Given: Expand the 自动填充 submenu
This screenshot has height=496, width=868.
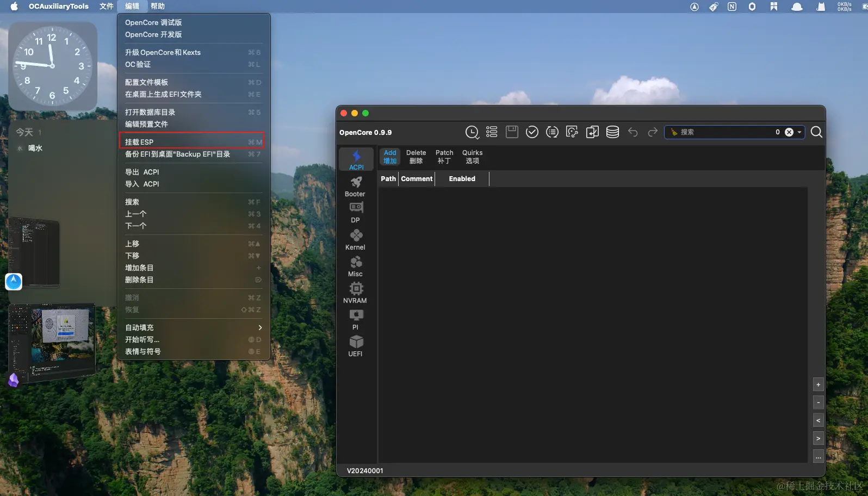Looking at the screenshot, I should coord(194,327).
